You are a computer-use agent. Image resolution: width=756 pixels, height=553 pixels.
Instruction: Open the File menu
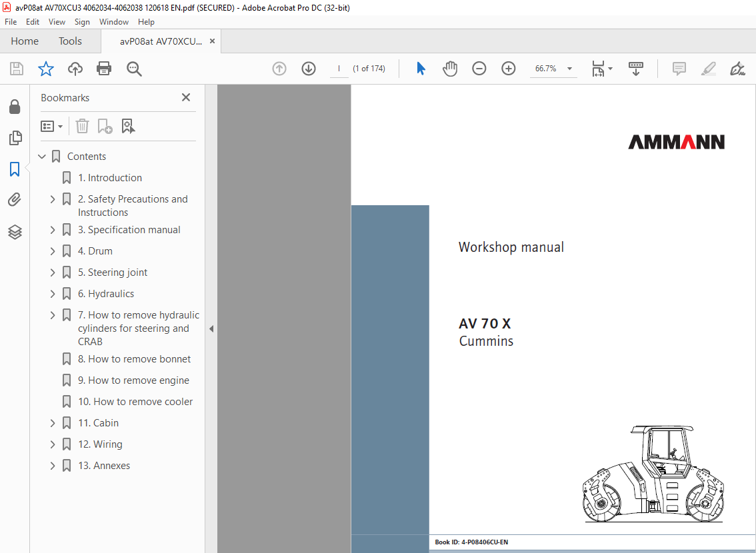(x=11, y=22)
